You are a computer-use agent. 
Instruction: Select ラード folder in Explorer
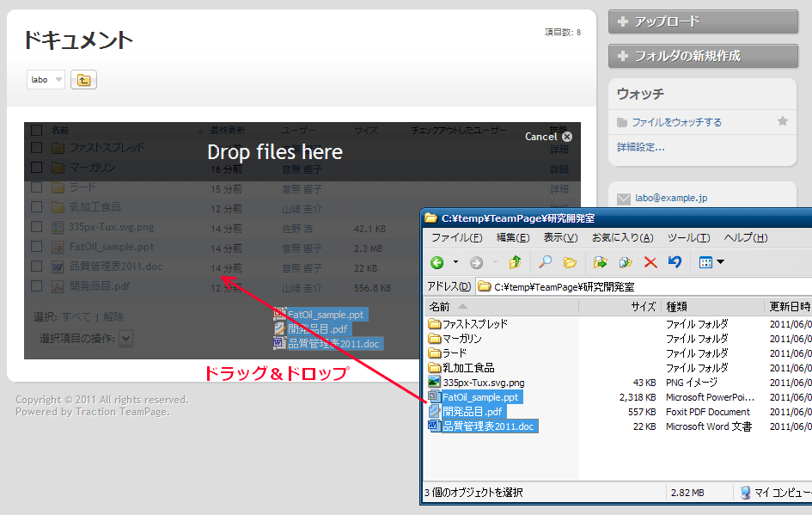tap(448, 353)
